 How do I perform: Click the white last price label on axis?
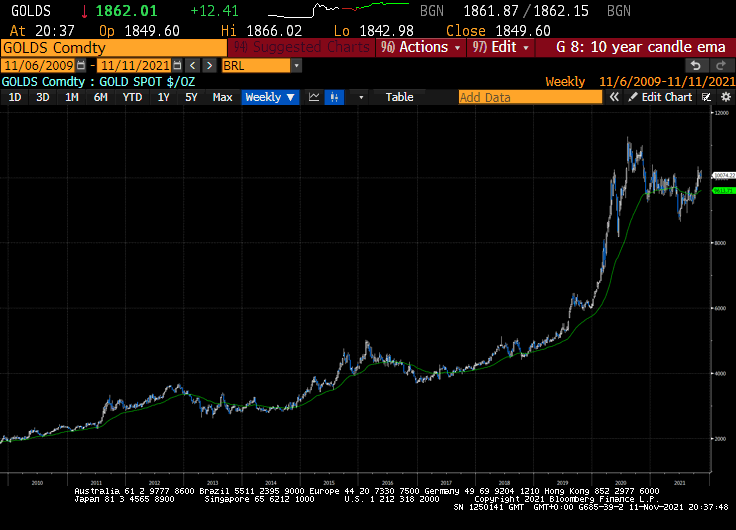click(723, 176)
